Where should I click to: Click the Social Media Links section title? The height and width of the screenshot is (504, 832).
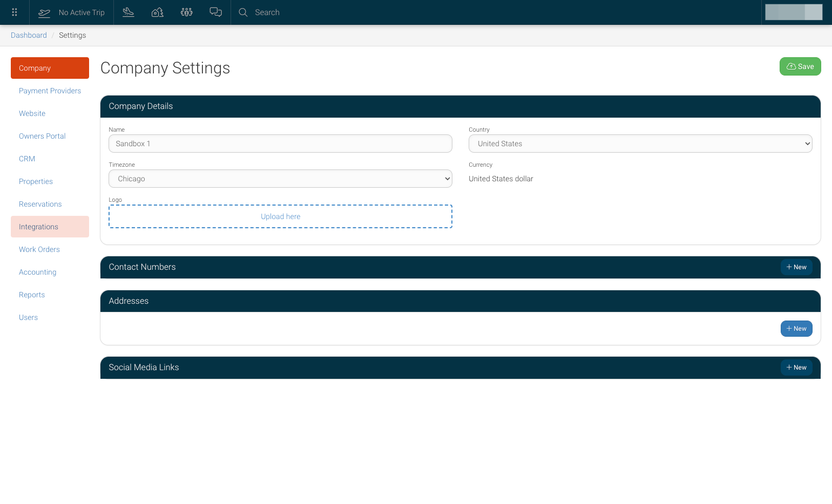(144, 367)
